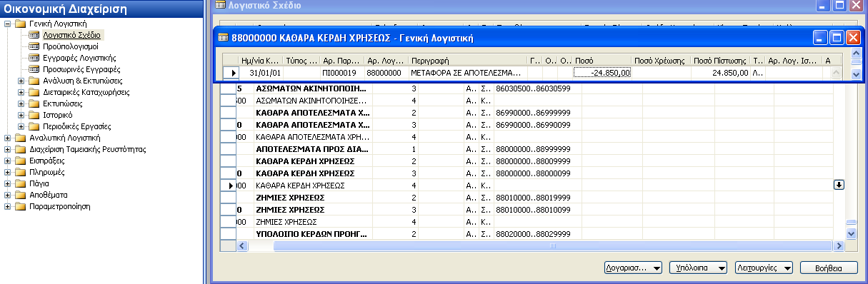Select the Πάγια folder icon
The width and height of the screenshot is (868, 284).
pos(20,183)
